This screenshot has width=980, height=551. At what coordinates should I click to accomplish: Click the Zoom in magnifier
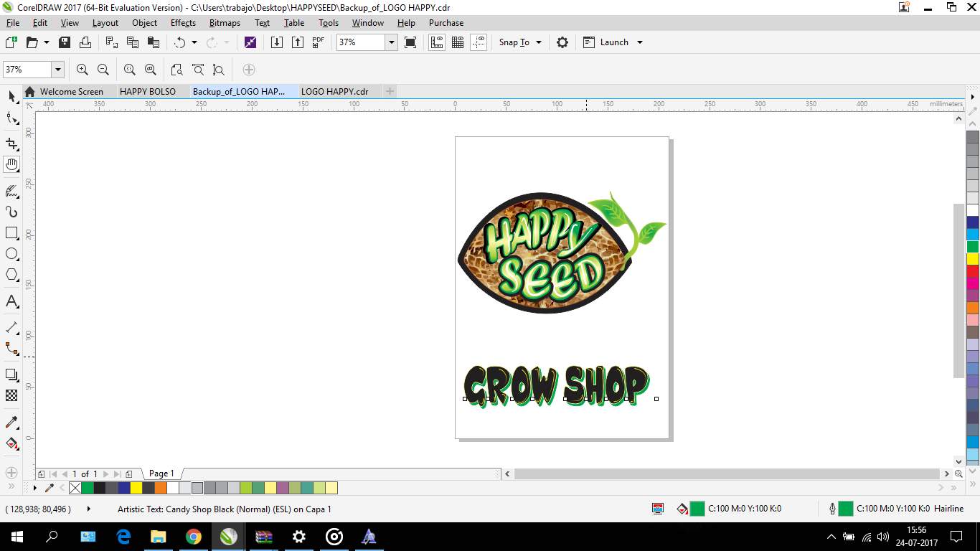coord(83,70)
